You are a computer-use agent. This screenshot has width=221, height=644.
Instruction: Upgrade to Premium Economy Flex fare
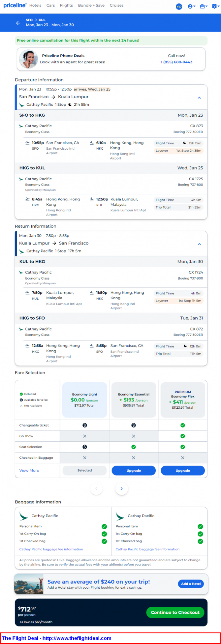(x=183, y=471)
